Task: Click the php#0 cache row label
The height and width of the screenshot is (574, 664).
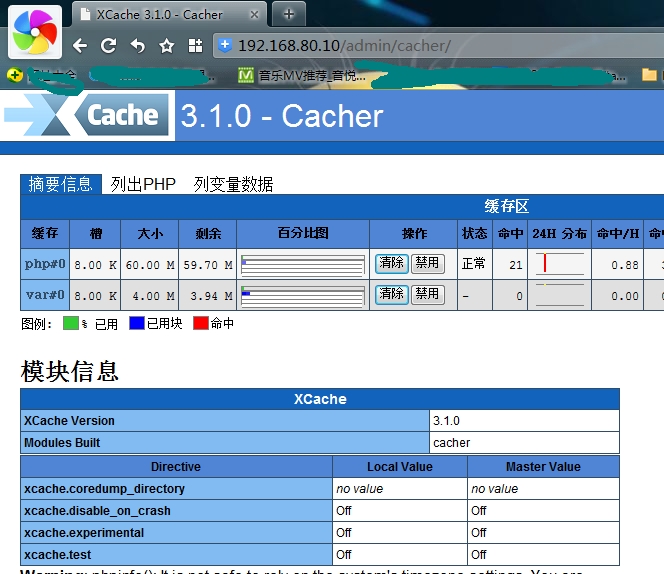Action: [45, 264]
